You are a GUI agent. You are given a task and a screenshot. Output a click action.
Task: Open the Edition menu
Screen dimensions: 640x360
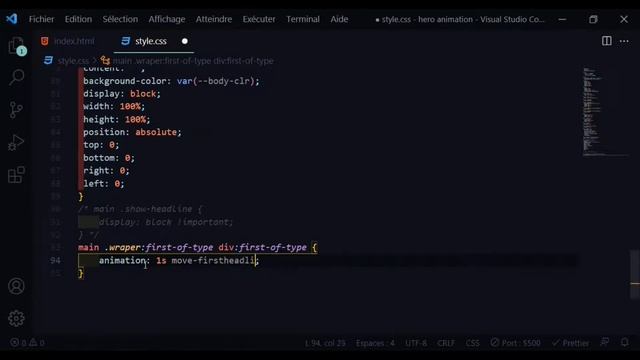click(x=78, y=19)
